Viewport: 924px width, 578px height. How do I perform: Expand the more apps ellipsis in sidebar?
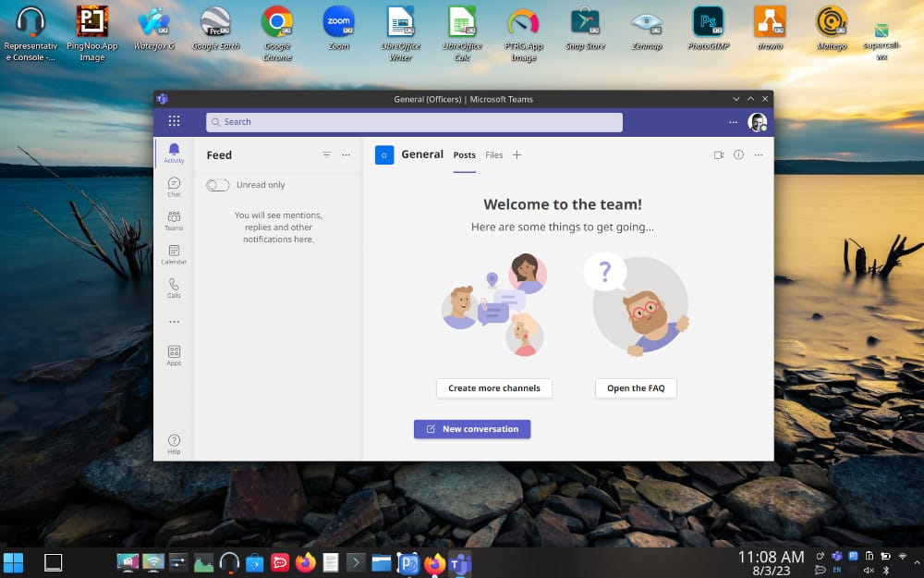pyautogui.click(x=174, y=322)
